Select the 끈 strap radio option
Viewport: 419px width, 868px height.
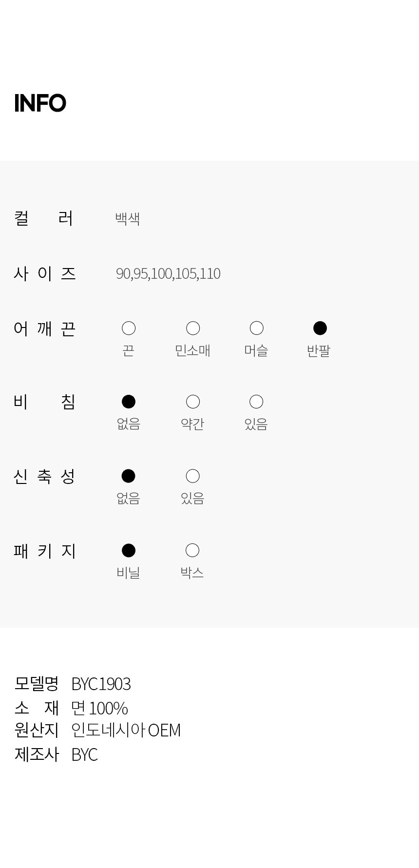(129, 328)
